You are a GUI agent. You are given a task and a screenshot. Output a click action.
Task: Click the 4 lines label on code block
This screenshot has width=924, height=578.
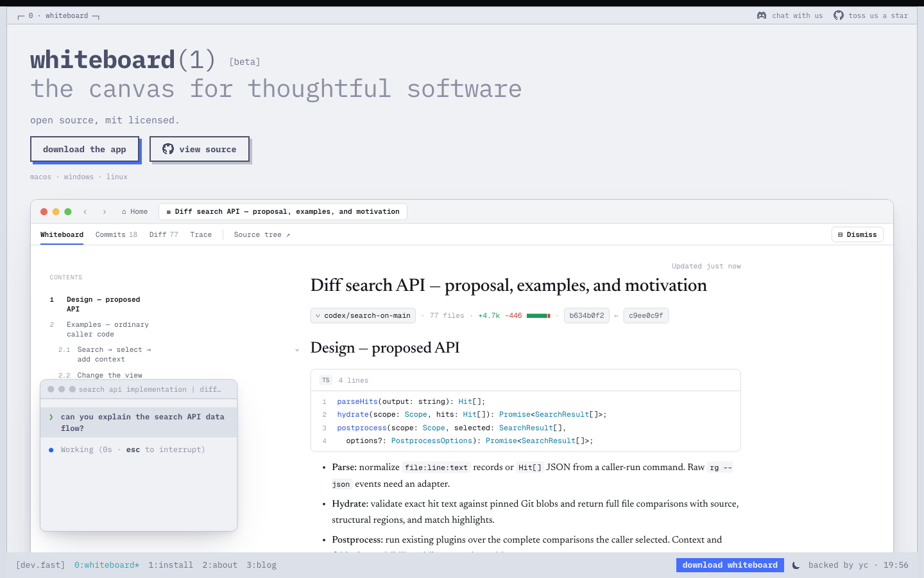(x=354, y=380)
